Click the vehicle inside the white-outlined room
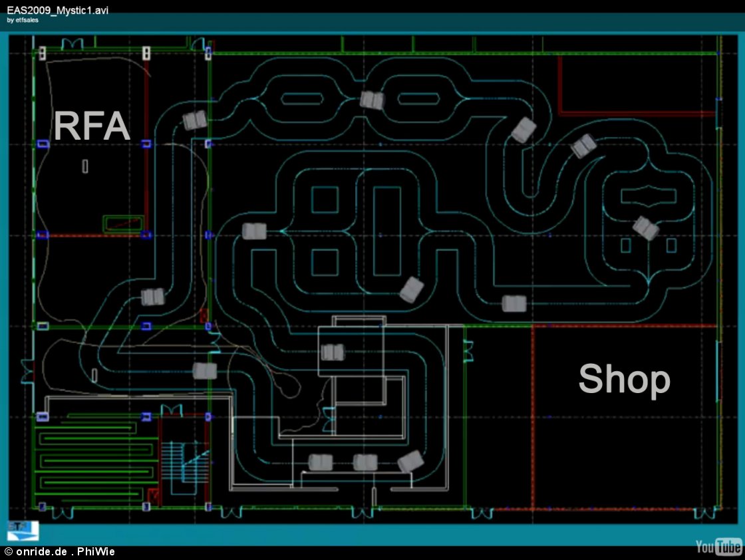Image resolution: width=745 pixels, height=560 pixels. click(x=332, y=352)
